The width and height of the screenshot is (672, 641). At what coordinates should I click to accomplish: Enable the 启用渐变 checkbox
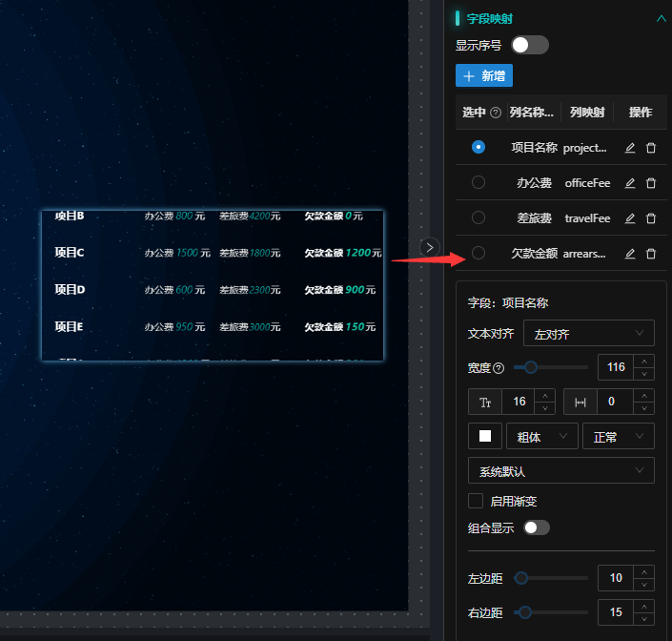click(476, 501)
